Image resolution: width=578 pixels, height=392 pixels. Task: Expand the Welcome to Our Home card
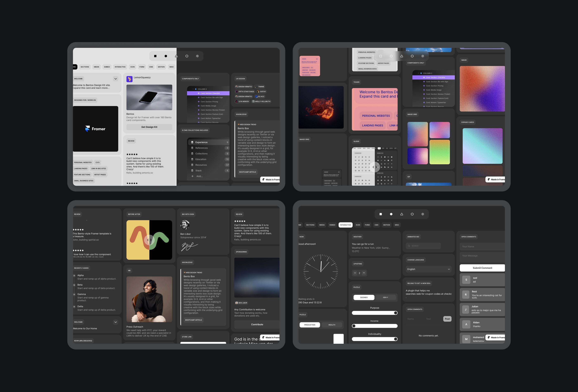[x=115, y=322]
